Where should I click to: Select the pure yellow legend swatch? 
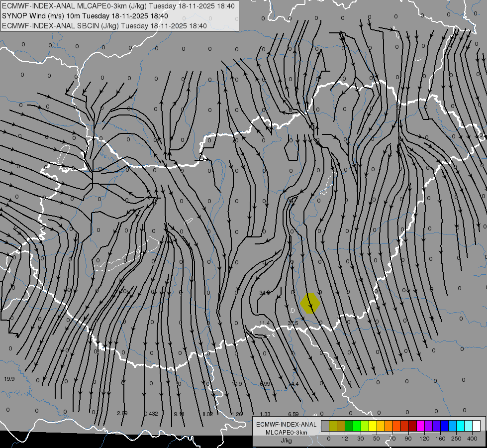[x=373, y=426]
